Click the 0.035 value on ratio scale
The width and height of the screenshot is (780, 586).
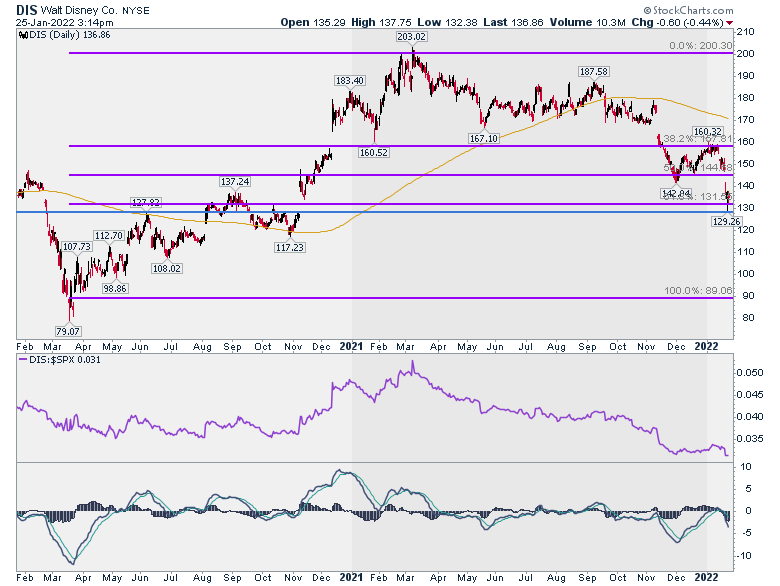(x=750, y=439)
